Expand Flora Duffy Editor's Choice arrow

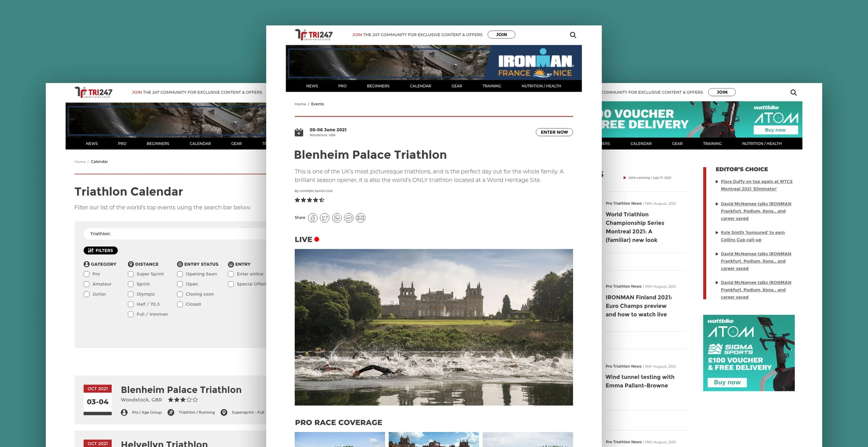pos(717,182)
